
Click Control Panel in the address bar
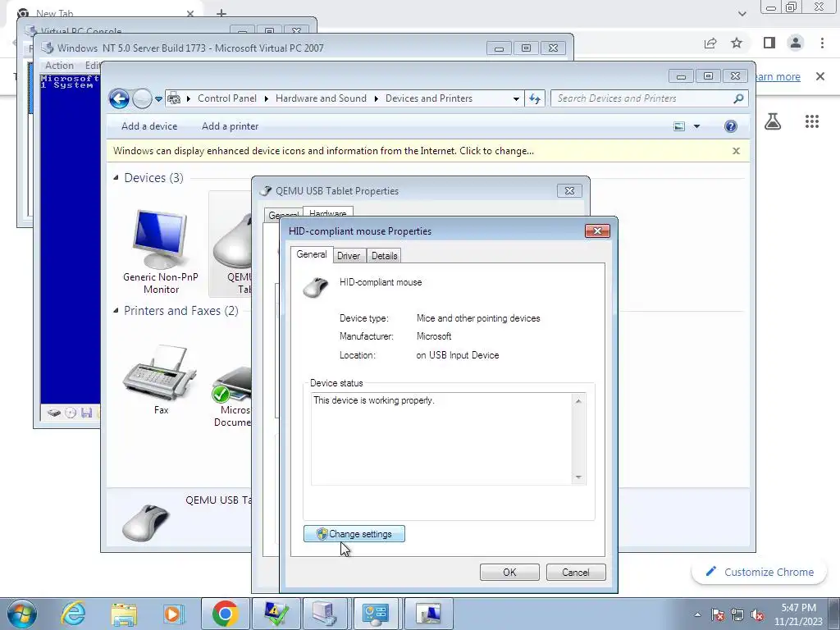coord(227,98)
